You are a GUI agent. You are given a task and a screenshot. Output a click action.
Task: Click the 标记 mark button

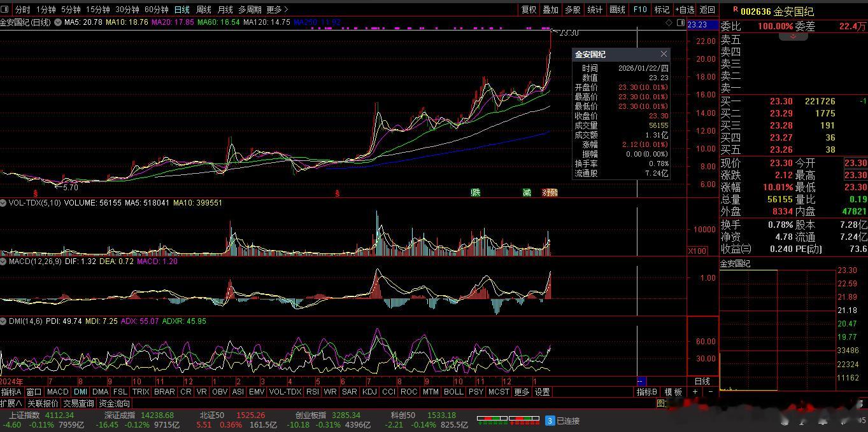[x=662, y=10]
